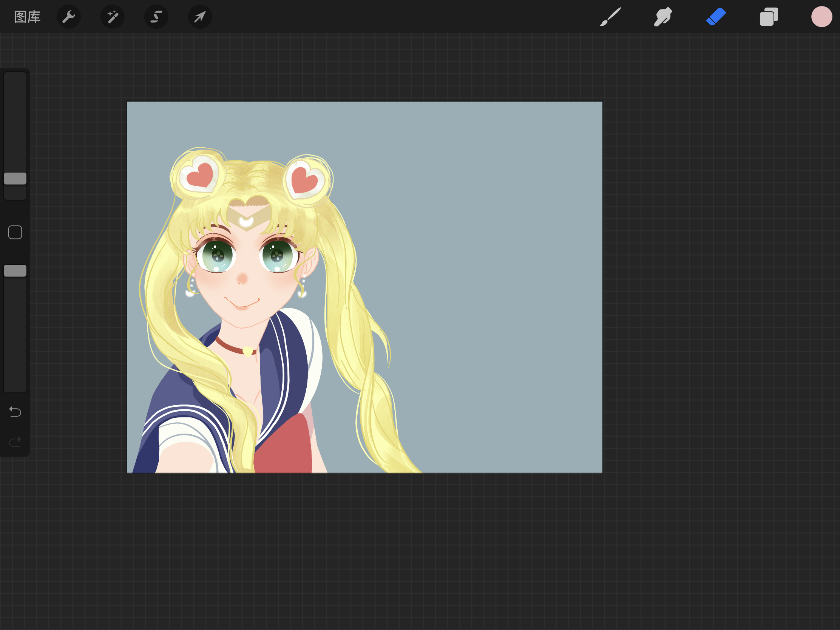Open the Actions wrench menu
Screen dimensions: 840x630
(x=69, y=17)
